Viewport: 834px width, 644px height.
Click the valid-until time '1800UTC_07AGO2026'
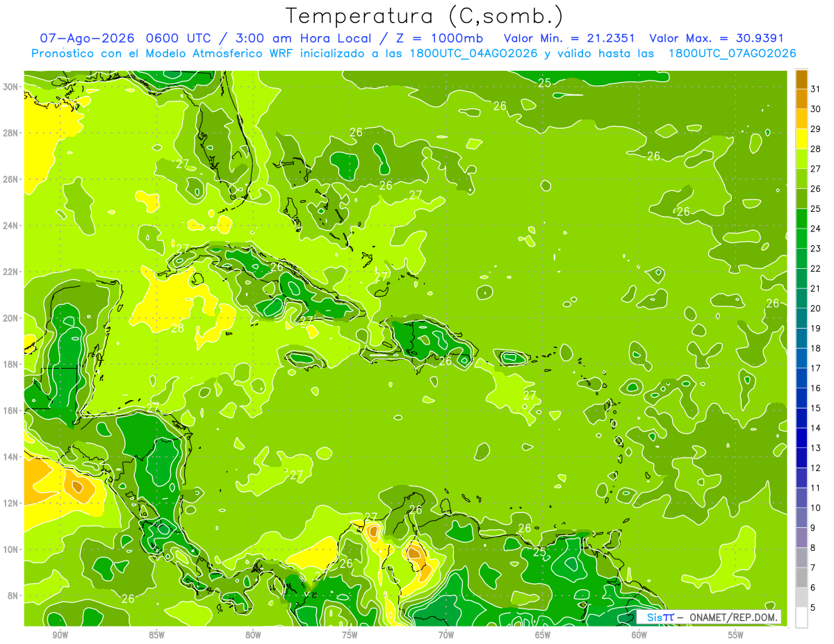click(732, 53)
